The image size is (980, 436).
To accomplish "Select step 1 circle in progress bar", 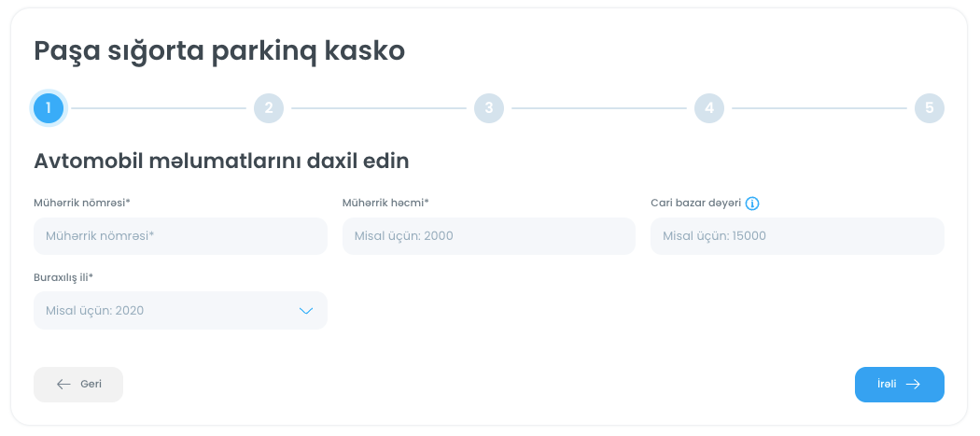I will pyautogui.click(x=49, y=108).
